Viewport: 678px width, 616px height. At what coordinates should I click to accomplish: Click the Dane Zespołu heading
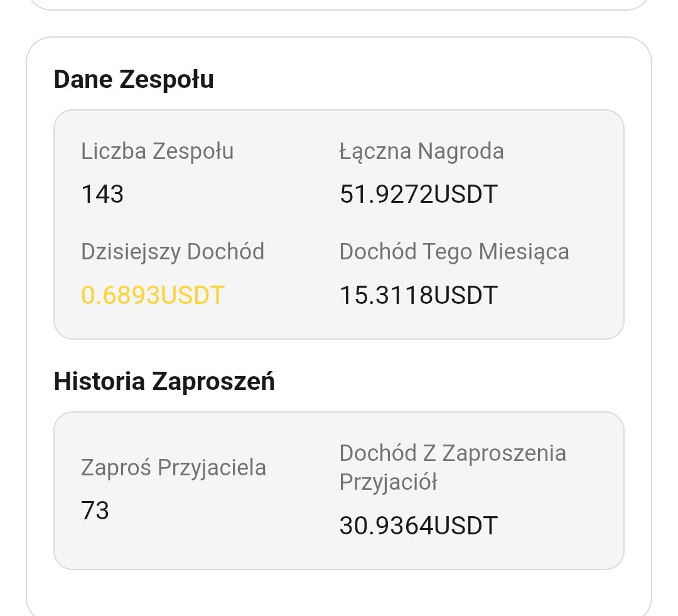coord(134,80)
